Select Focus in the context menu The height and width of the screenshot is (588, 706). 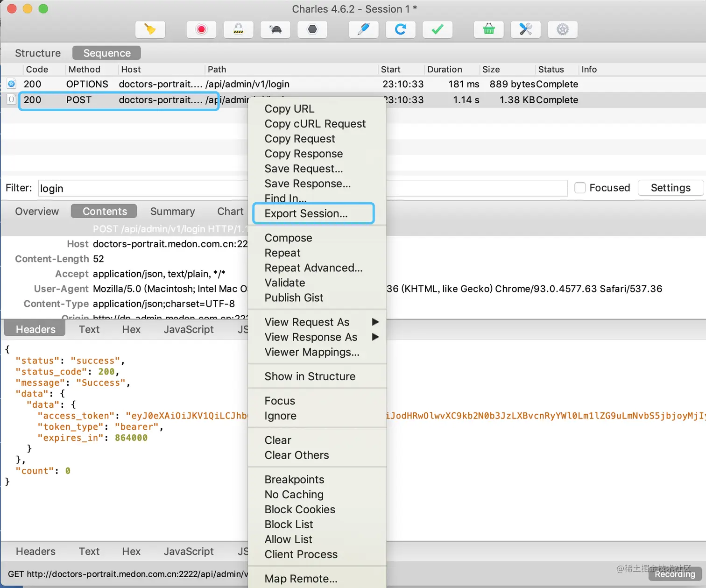280,401
